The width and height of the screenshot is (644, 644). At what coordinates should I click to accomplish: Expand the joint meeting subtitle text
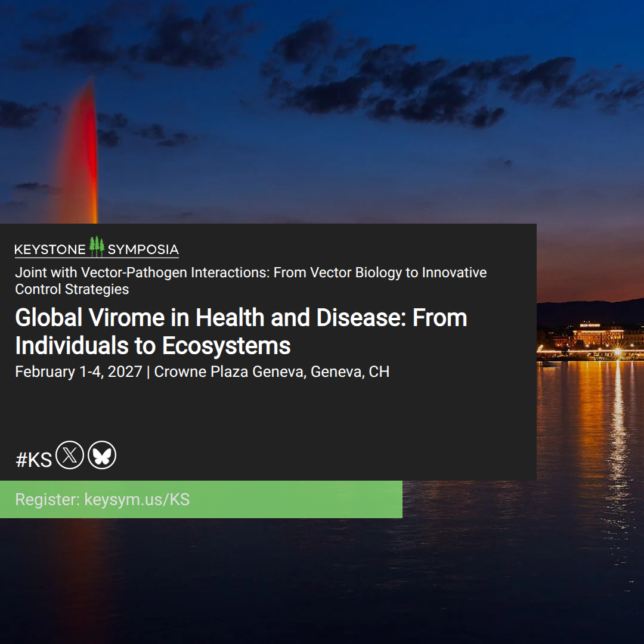pyautogui.click(x=251, y=280)
